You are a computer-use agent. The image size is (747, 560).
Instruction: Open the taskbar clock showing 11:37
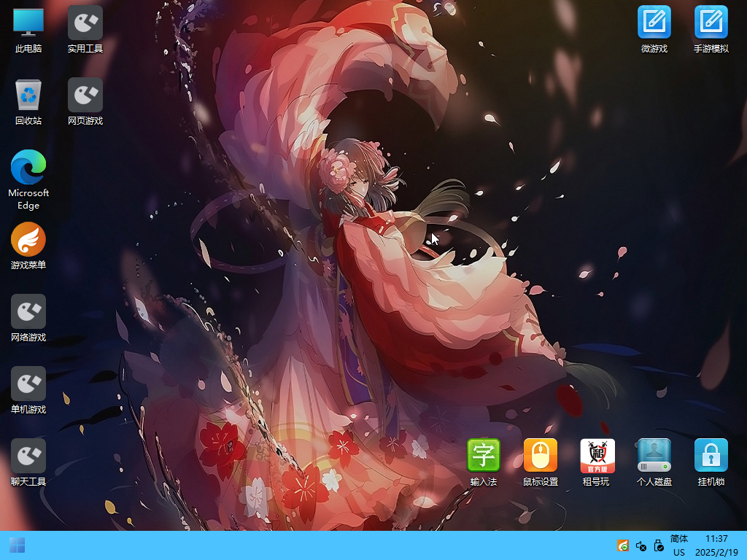coord(717,545)
